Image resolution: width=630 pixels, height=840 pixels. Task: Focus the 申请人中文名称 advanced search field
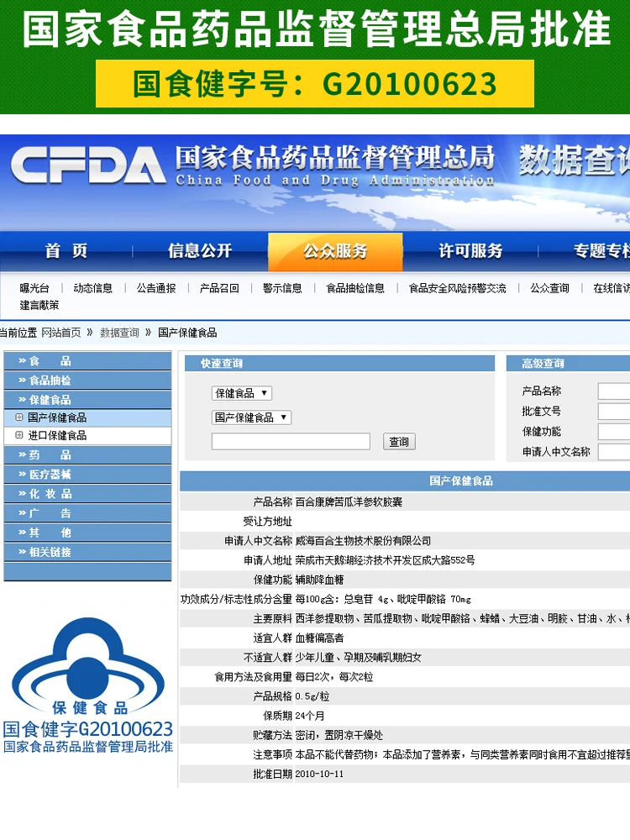614,452
